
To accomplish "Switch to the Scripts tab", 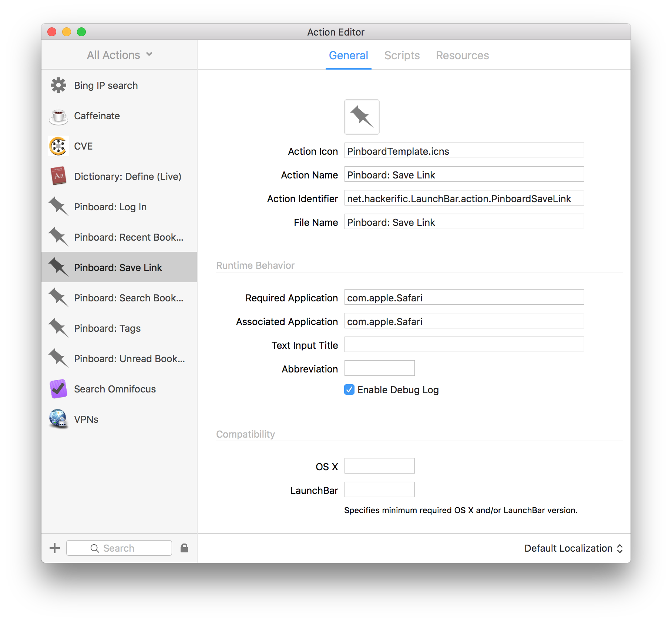I will click(402, 56).
